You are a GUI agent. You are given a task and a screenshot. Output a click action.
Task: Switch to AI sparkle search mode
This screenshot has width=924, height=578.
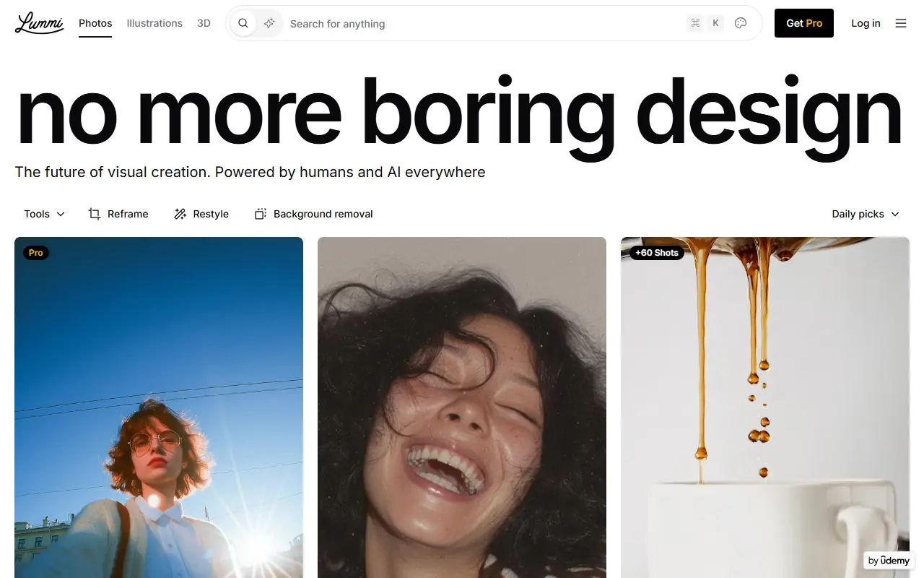269,23
